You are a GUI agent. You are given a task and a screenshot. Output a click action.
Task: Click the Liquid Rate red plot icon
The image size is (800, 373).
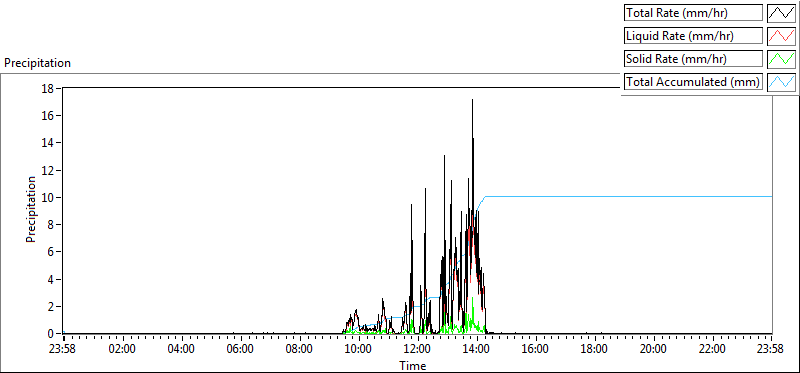pyautogui.click(x=781, y=35)
